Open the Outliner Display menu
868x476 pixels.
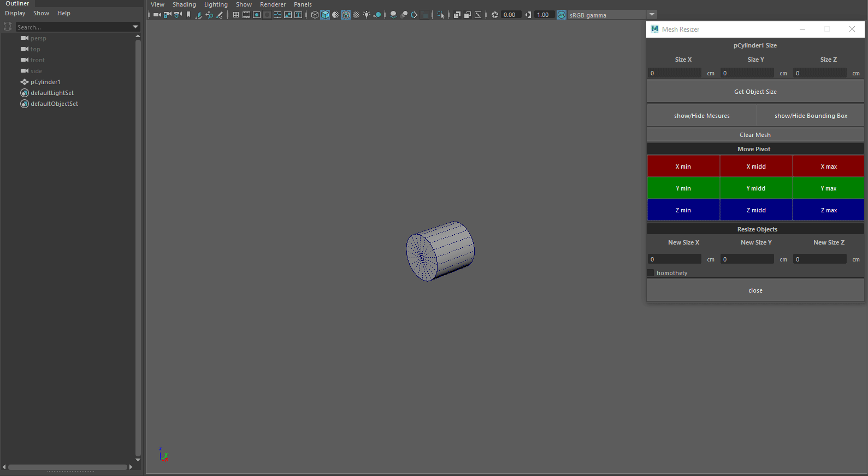tap(15, 13)
